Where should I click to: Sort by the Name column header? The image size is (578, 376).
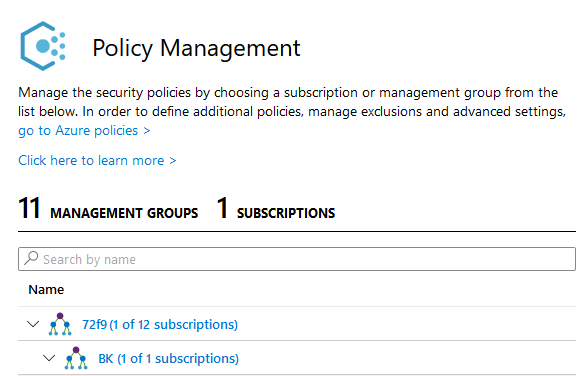tap(46, 289)
